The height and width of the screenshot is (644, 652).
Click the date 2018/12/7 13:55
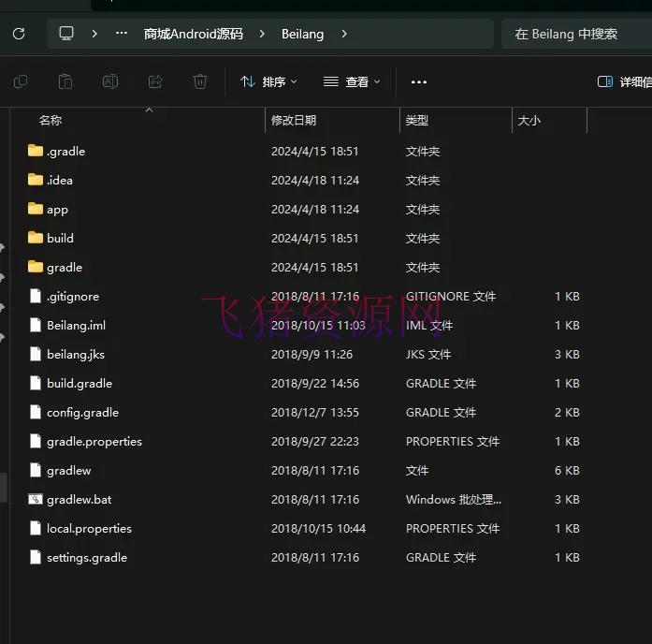pyautogui.click(x=314, y=412)
